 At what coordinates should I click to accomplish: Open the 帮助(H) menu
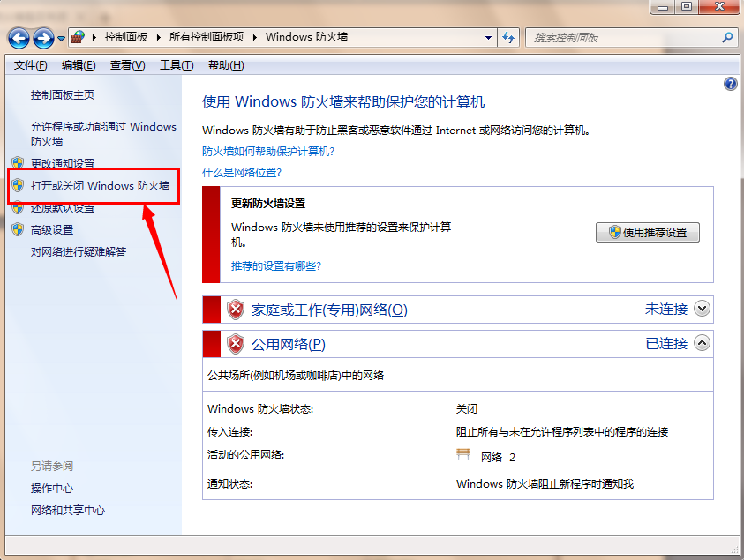[226, 65]
